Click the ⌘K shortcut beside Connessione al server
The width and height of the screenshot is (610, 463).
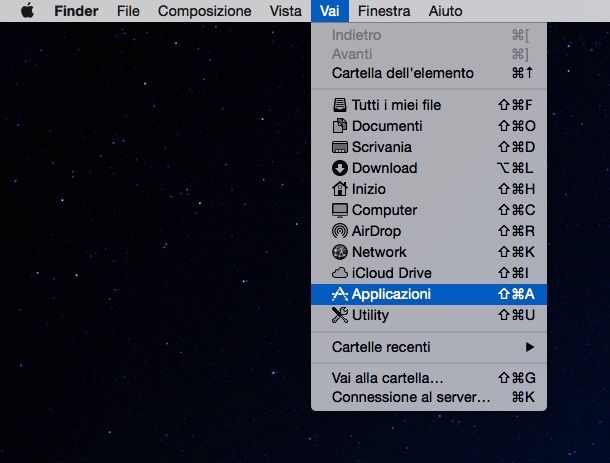(x=523, y=397)
